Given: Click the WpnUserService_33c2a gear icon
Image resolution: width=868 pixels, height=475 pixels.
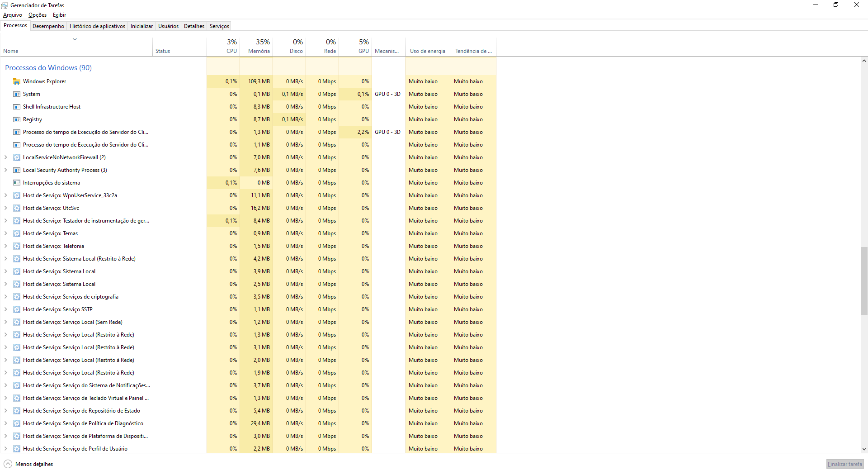Looking at the screenshot, I should click(x=17, y=195).
